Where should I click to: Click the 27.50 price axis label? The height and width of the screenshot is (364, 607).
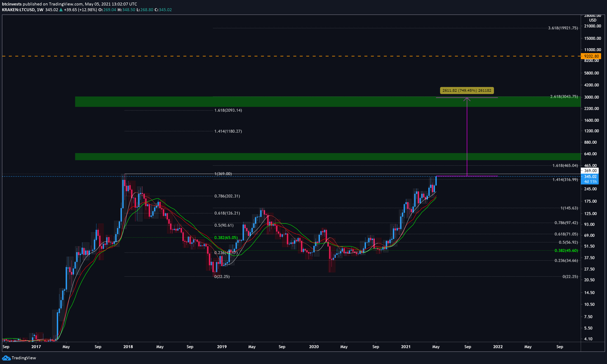[589, 269]
